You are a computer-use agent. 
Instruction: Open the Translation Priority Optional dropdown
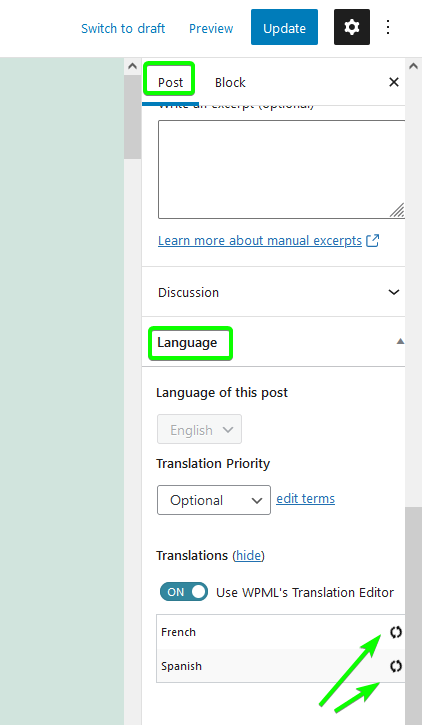pos(214,500)
